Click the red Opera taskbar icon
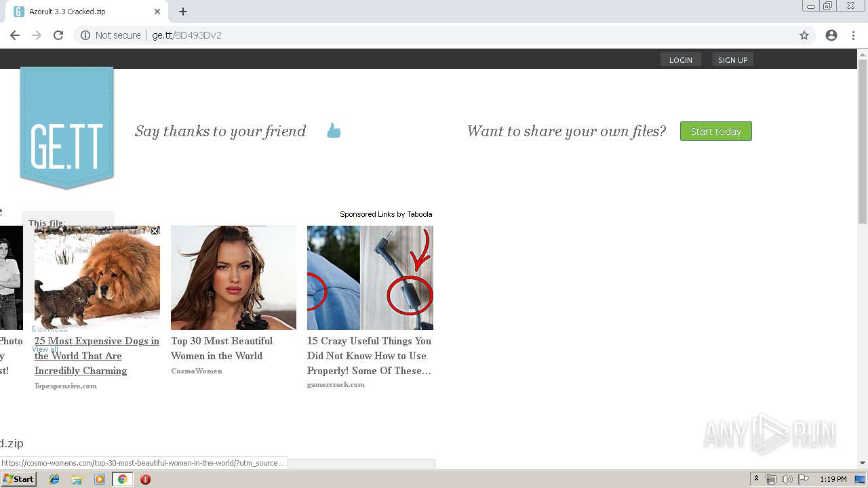This screenshot has height=488, width=868. tap(145, 479)
